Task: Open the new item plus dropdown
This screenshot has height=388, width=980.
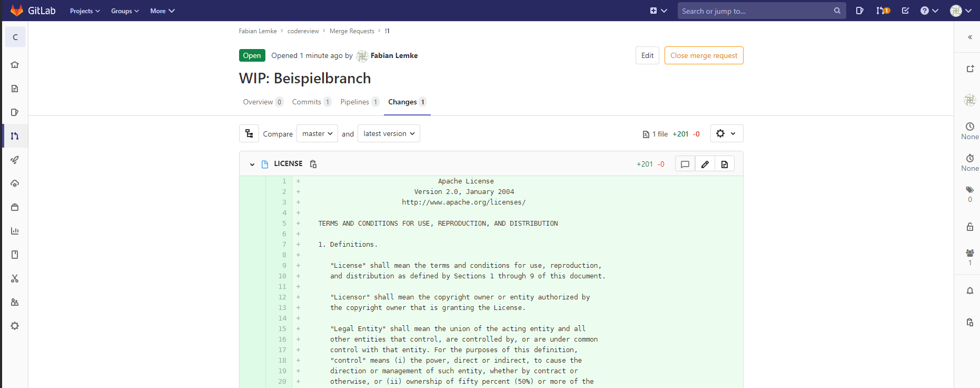Action: pos(658,11)
